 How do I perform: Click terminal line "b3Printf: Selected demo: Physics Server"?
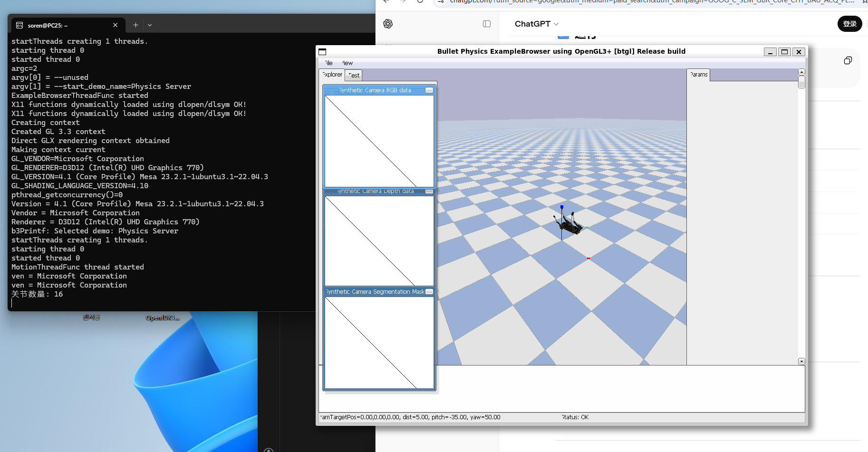(x=95, y=231)
